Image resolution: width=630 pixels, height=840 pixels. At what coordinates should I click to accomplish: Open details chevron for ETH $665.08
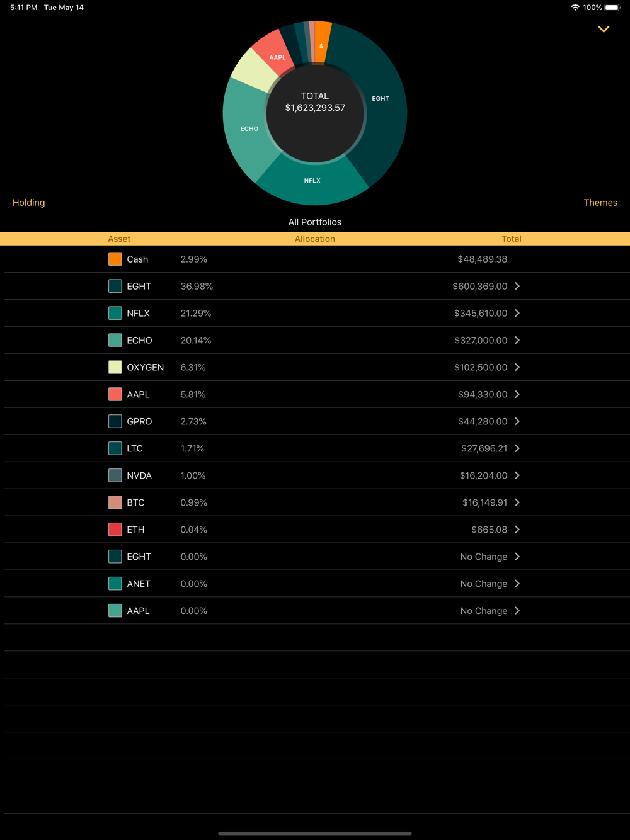pyautogui.click(x=517, y=530)
